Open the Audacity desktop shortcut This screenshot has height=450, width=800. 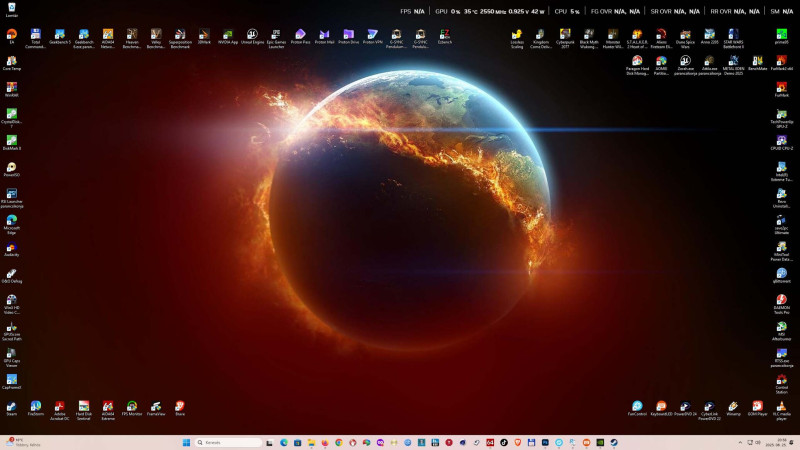click(x=11, y=246)
